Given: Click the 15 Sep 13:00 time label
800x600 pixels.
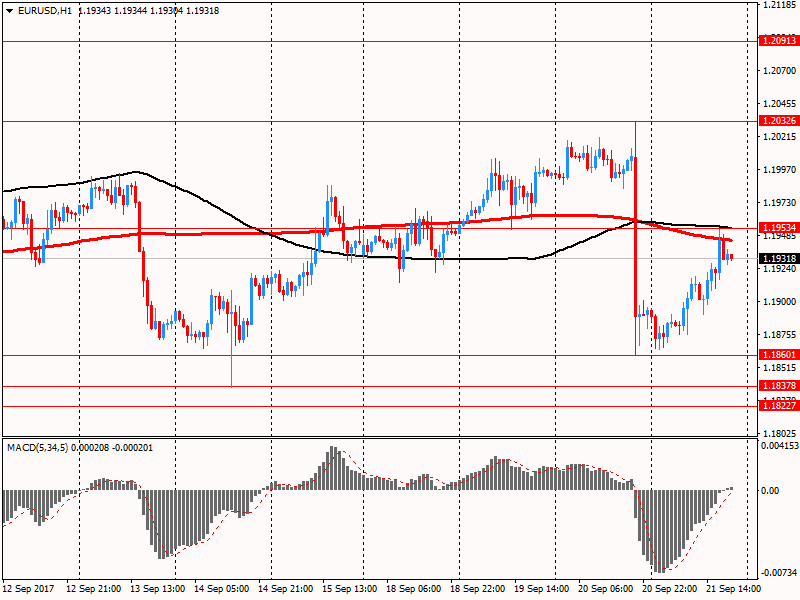Looking at the screenshot, I should [349, 589].
